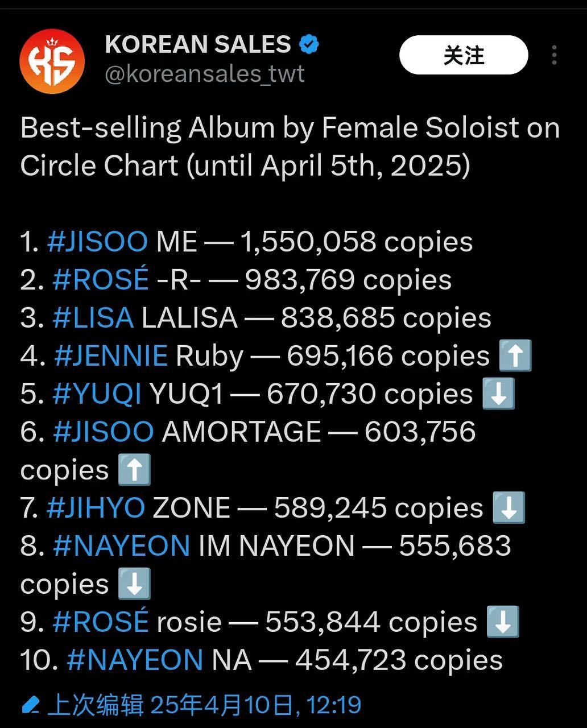Image resolution: width=587 pixels, height=728 pixels.
Task: Open the #NAYEON hashtag next to NA
Action: pyautogui.click(x=134, y=660)
